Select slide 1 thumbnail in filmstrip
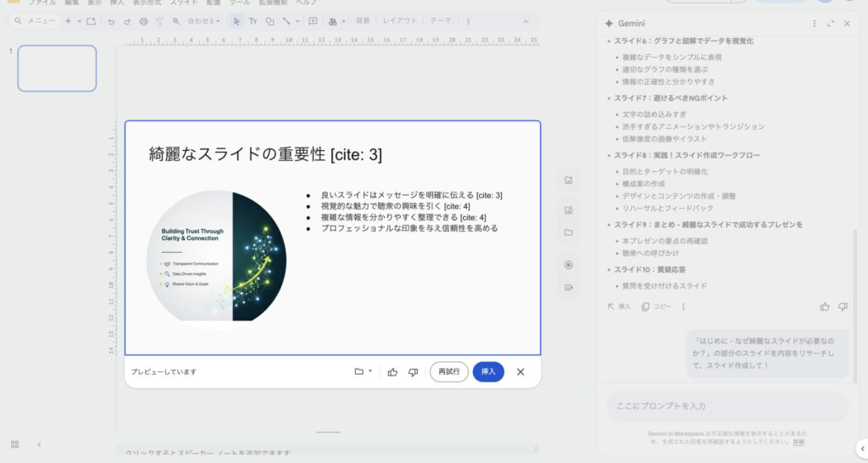This screenshot has width=868, height=463. tap(57, 68)
